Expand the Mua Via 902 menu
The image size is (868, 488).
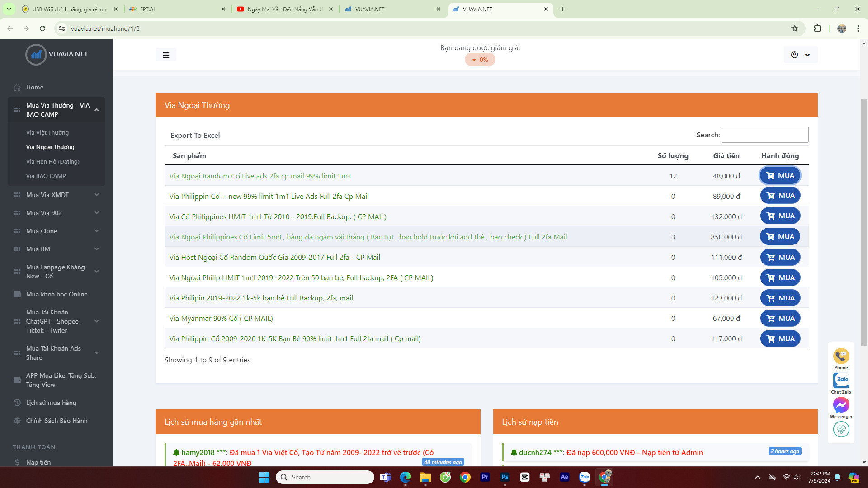point(57,213)
